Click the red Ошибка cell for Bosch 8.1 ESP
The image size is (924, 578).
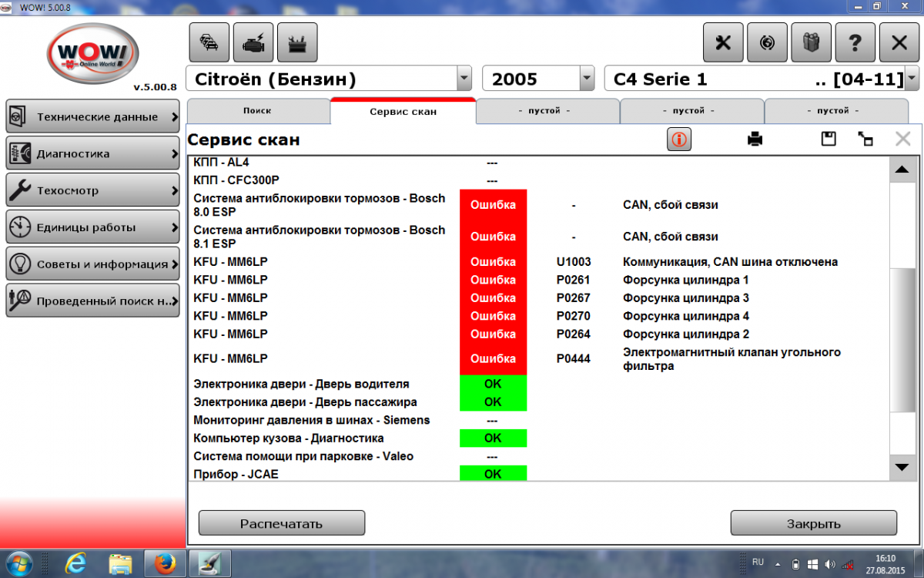(493, 237)
